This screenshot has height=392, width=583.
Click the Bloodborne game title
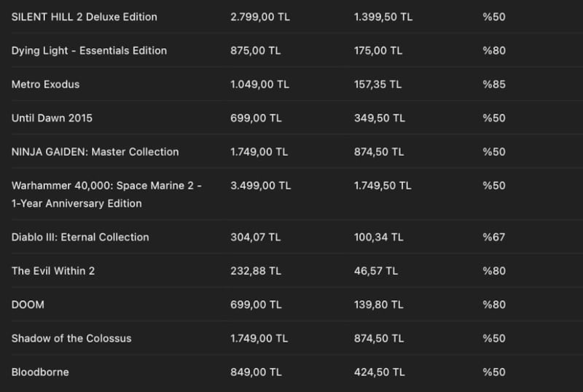(40, 372)
